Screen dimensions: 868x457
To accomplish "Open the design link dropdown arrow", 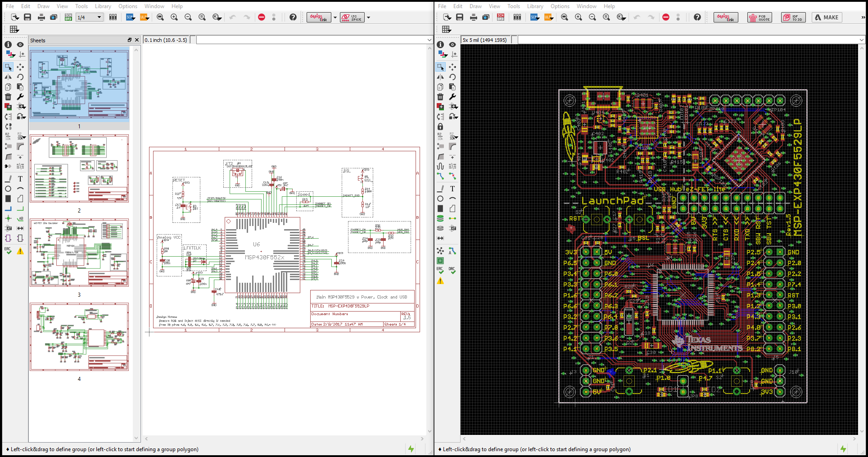I will [335, 17].
